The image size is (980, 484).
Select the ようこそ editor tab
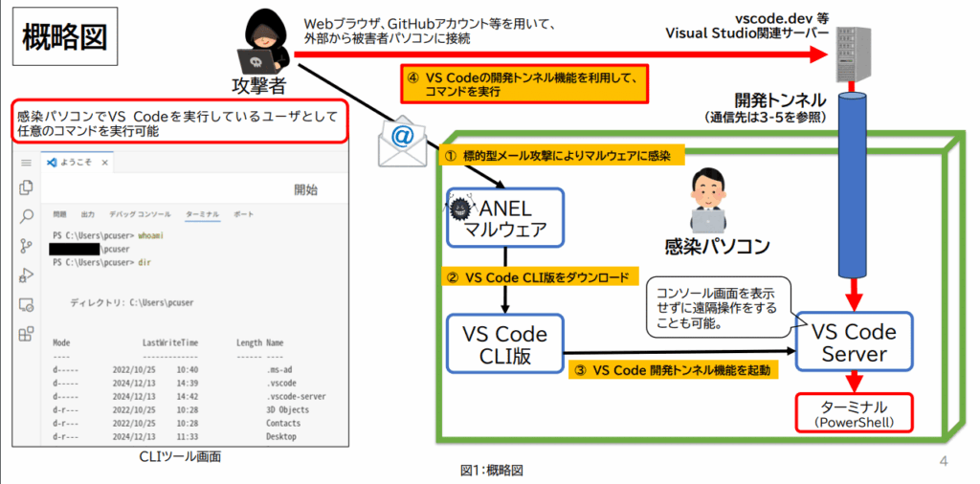point(78,163)
